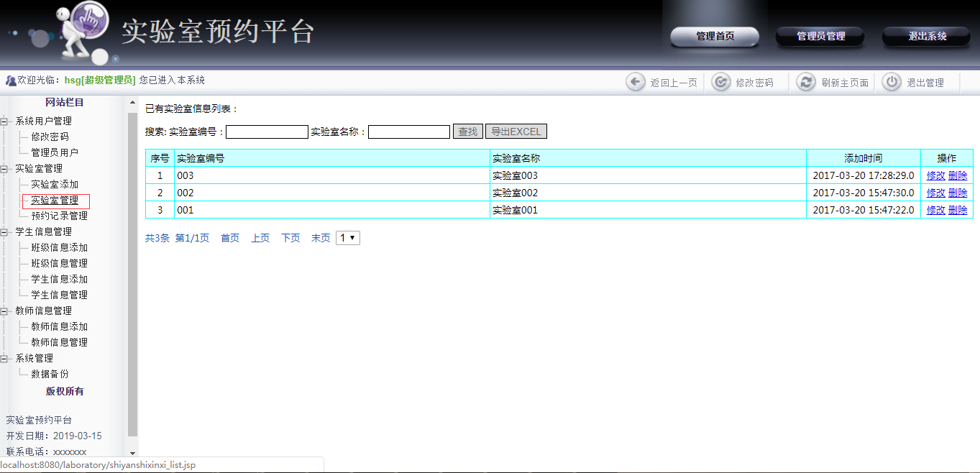Open 教师信息管理 child item in sidebar
This screenshot has width=980, height=473.
coord(59,342)
